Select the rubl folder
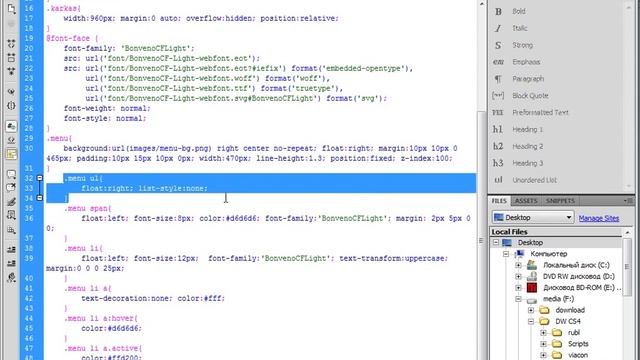 click(573, 333)
